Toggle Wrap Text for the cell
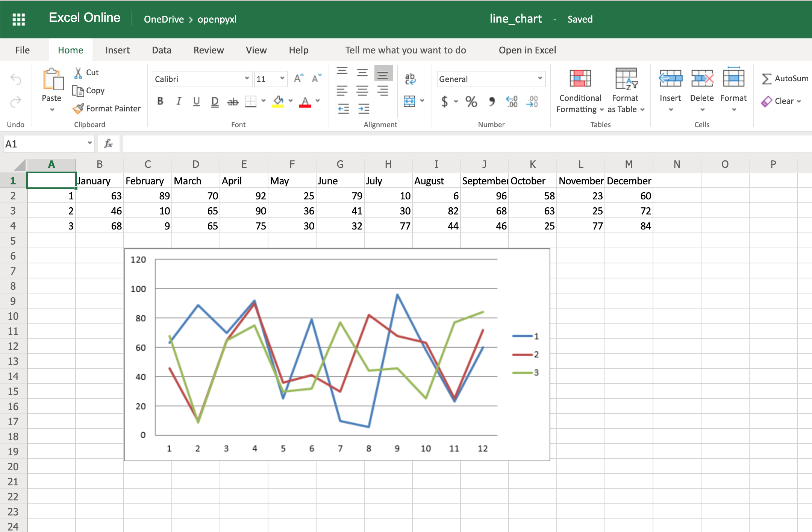This screenshot has height=532, width=812. pos(410,78)
